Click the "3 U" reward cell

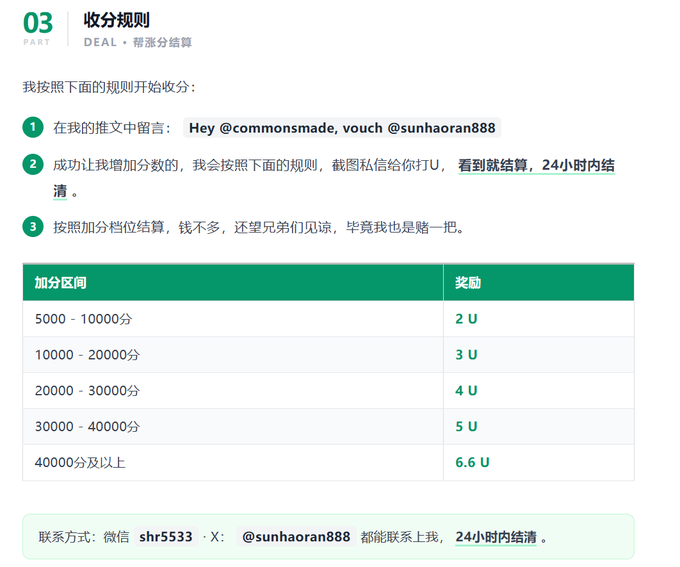coord(539,355)
